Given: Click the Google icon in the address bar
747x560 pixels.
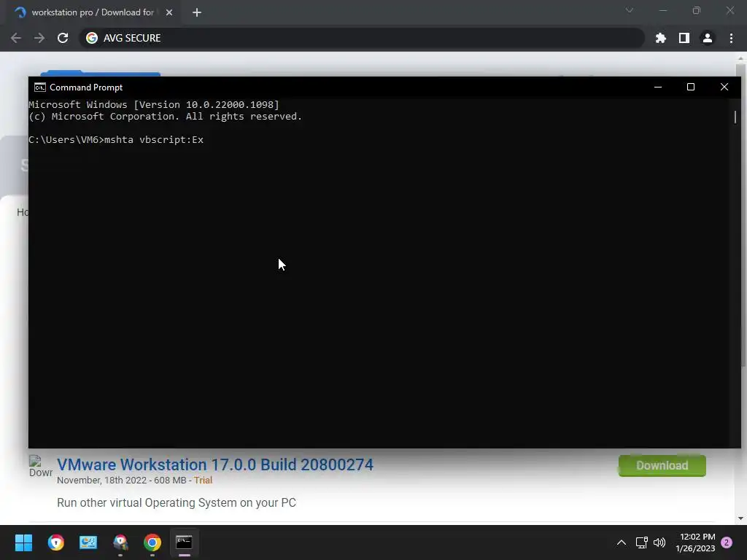Looking at the screenshot, I should point(92,38).
